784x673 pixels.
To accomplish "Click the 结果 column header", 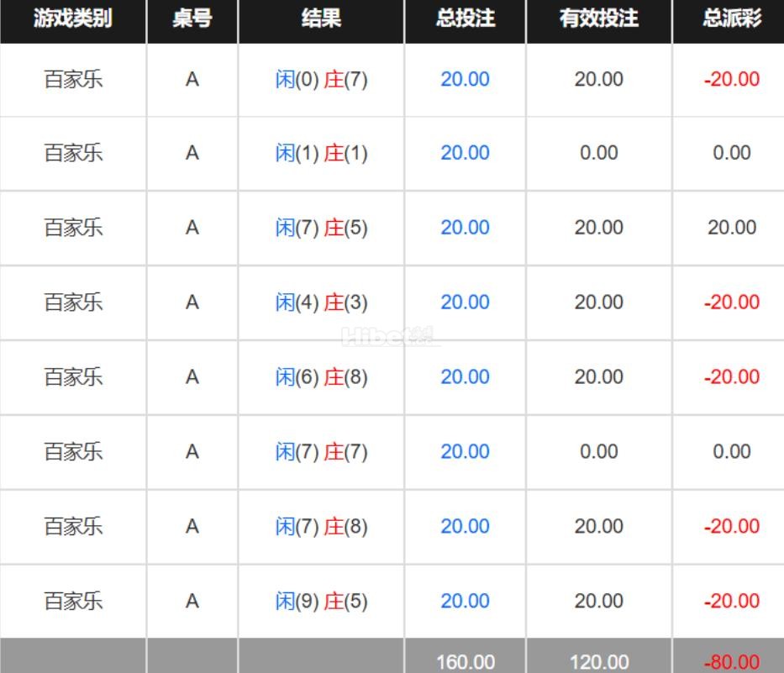I will [321, 19].
